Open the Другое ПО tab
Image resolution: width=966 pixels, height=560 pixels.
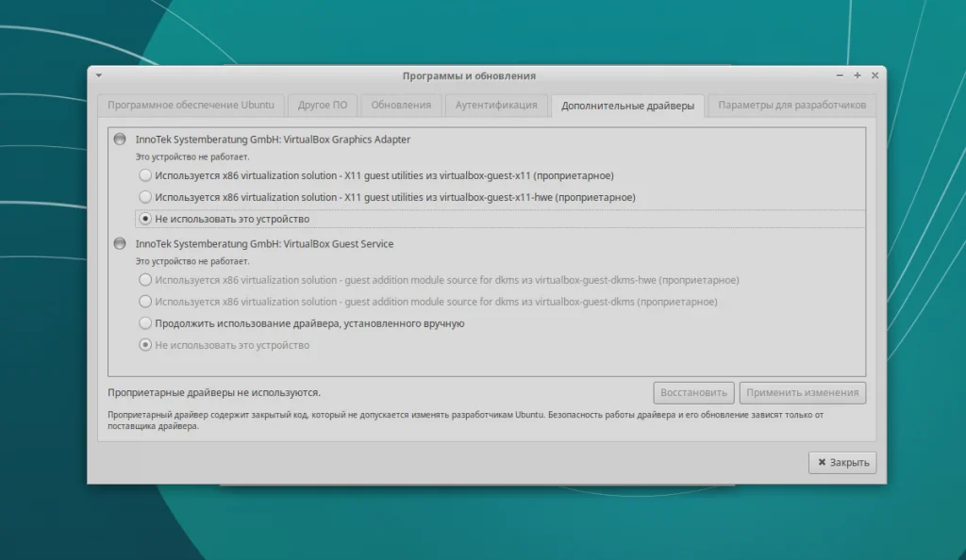coord(323,106)
